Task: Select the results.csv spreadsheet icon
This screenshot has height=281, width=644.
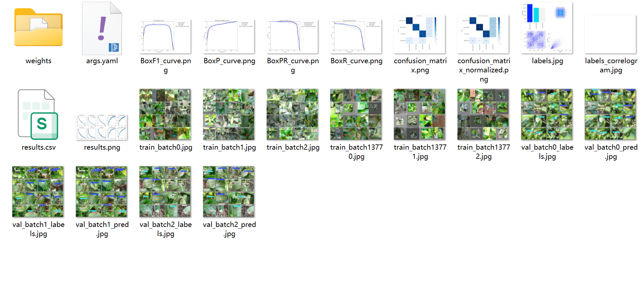Action: coord(38,115)
